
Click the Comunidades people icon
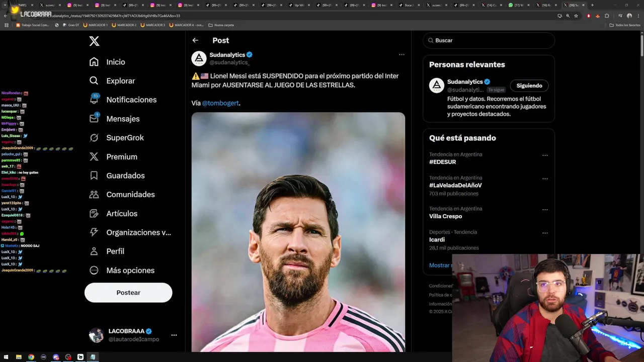coord(94,195)
